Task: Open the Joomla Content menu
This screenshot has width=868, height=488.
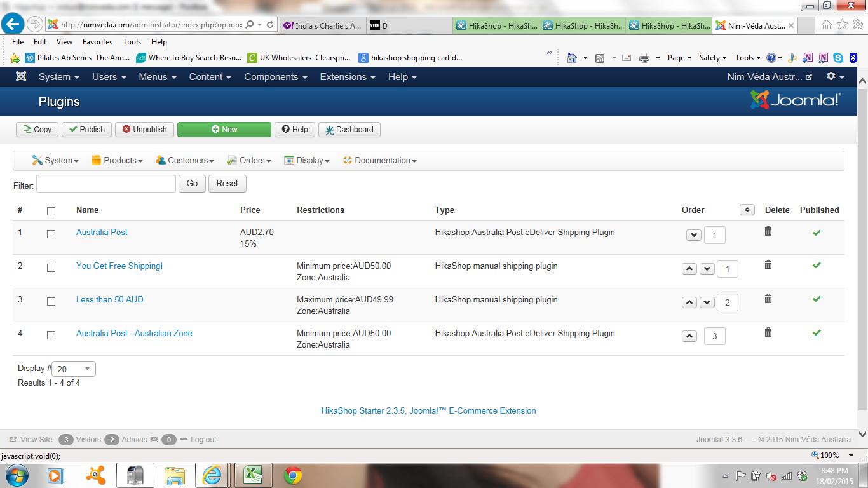Action: pos(210,77)
